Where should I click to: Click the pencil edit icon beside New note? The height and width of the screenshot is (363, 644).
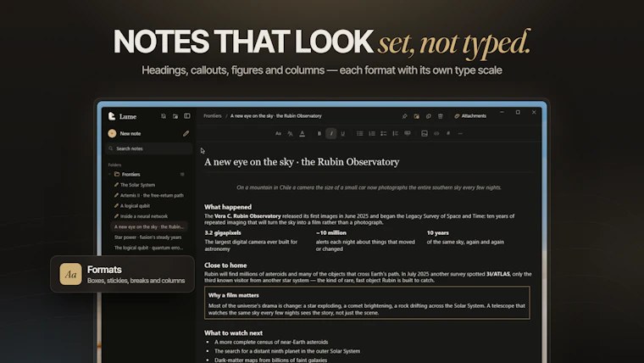point(186,133)
